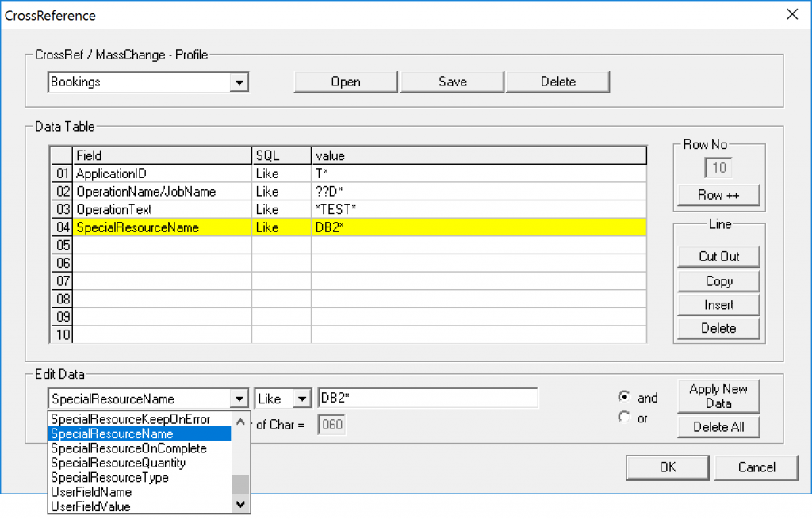Expand the profile dropdown showing Bookings
This screenshot has width=812, height=519.
click(239, 81)
